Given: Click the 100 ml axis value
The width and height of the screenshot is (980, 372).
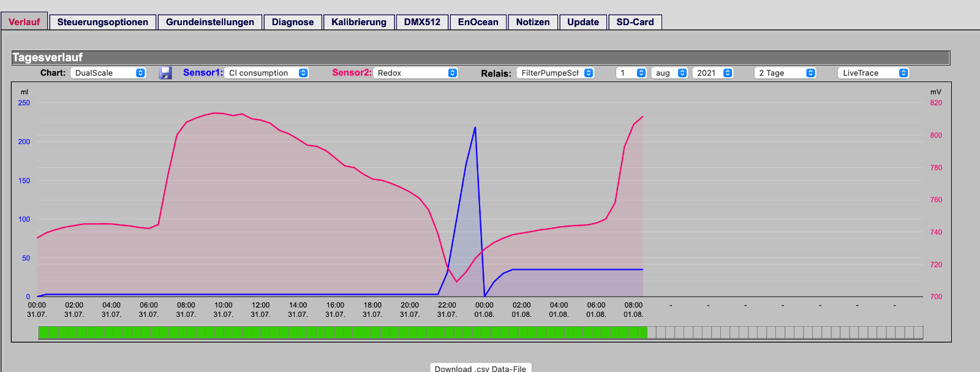Looking at the screenshot, I should pos(24,219).
